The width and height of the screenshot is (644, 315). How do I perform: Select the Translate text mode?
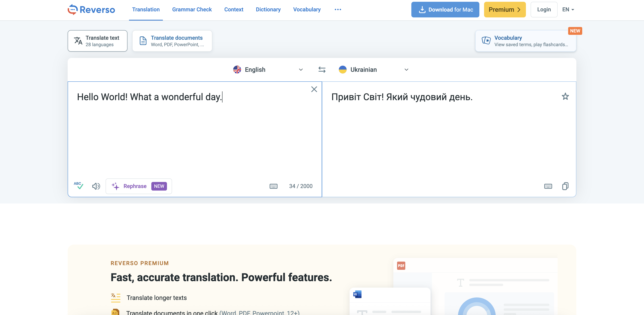98,41
